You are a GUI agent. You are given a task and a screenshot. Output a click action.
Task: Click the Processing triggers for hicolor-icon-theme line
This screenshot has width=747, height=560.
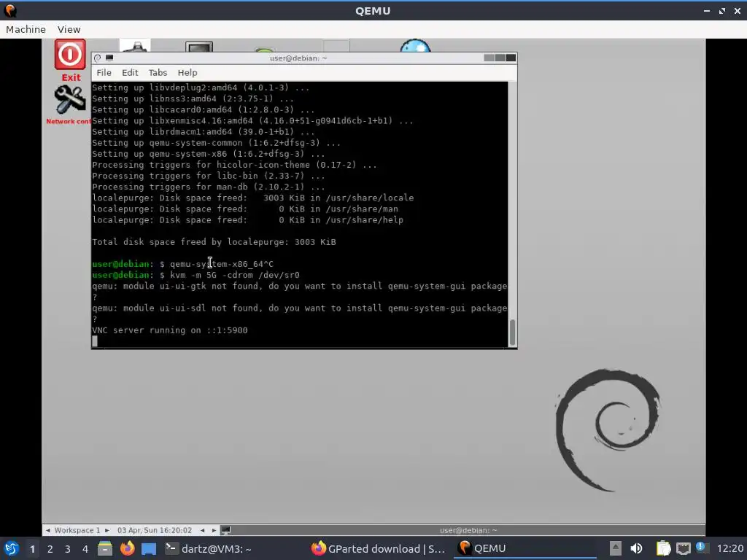234,165
